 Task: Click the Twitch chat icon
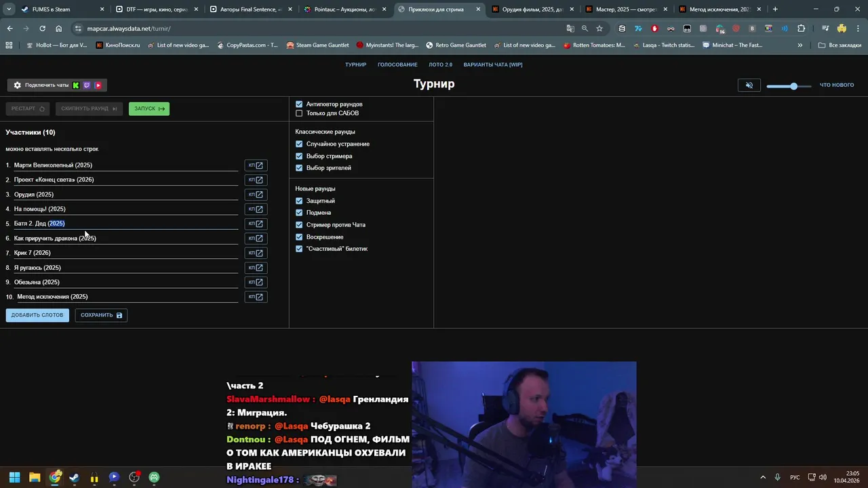click(x=87, y=85)
